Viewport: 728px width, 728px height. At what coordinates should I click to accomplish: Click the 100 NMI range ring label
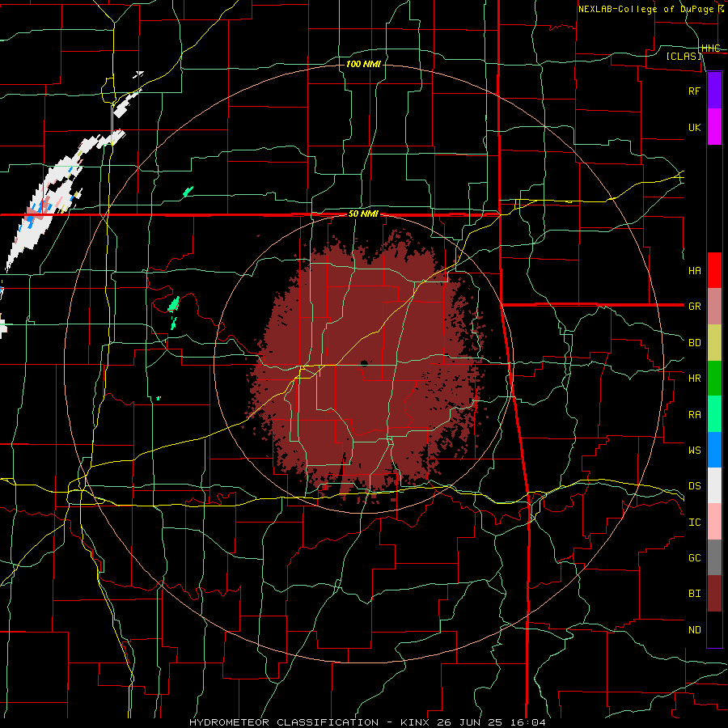point(363,64)
